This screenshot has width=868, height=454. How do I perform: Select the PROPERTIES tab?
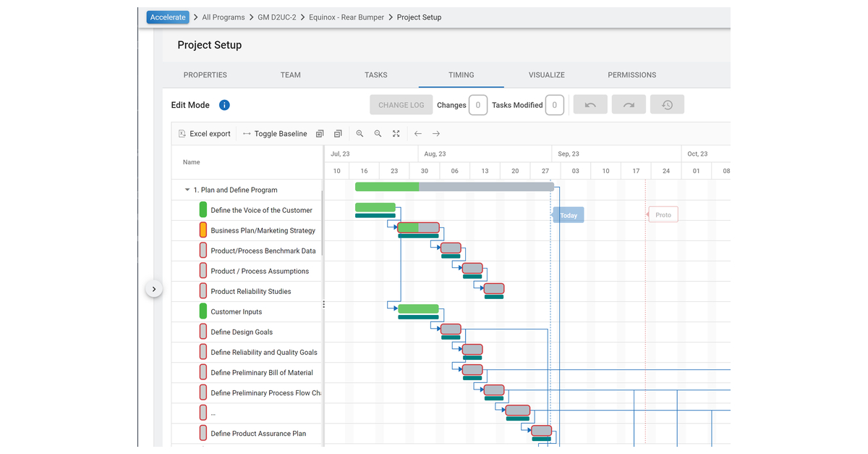(205, 75)
